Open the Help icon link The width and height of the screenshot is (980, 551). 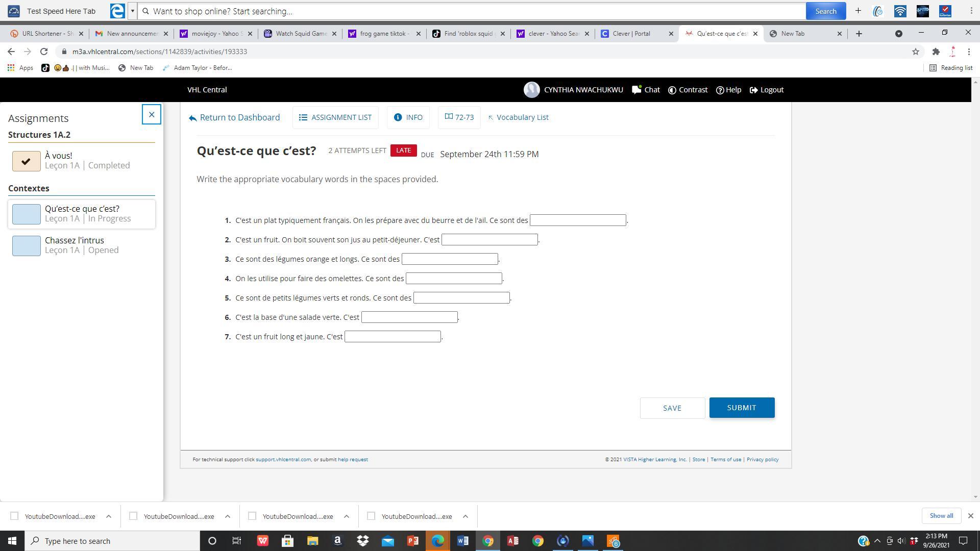click(x=720, y=90)
